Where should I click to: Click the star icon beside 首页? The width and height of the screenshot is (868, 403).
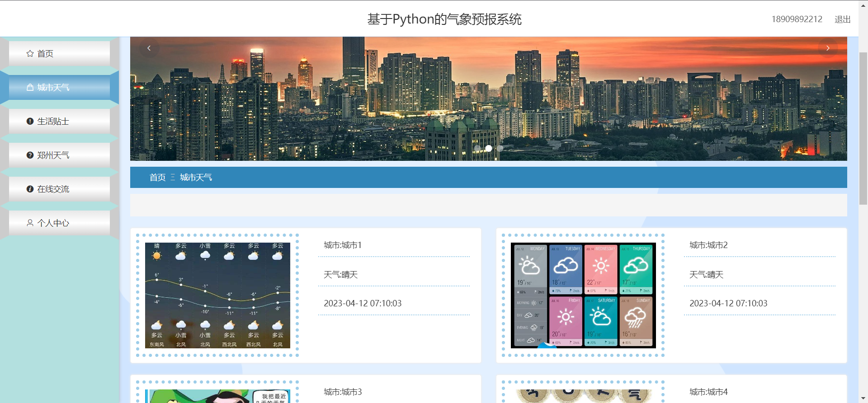[x=30, y=53]
